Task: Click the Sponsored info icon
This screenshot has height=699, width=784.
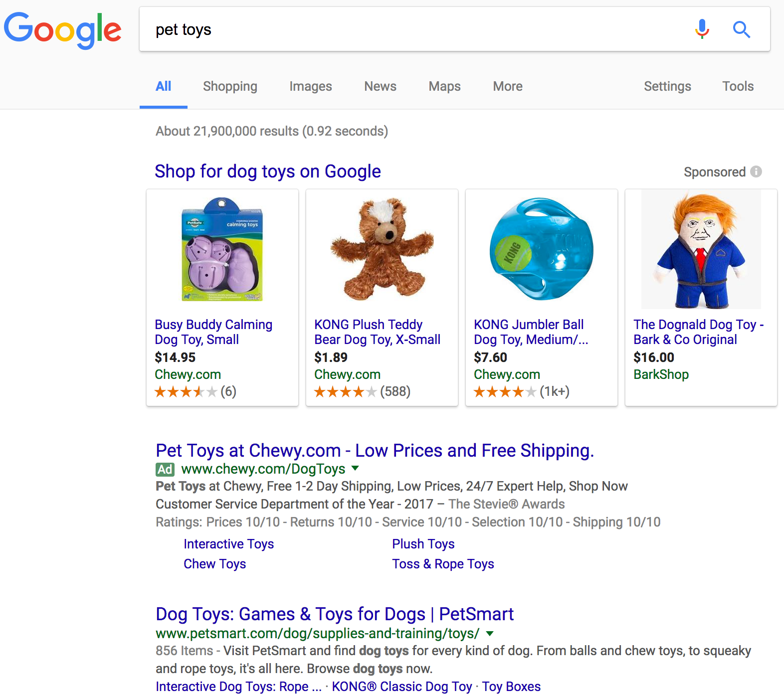Action: pyautogui.click(x=756, y=172)
